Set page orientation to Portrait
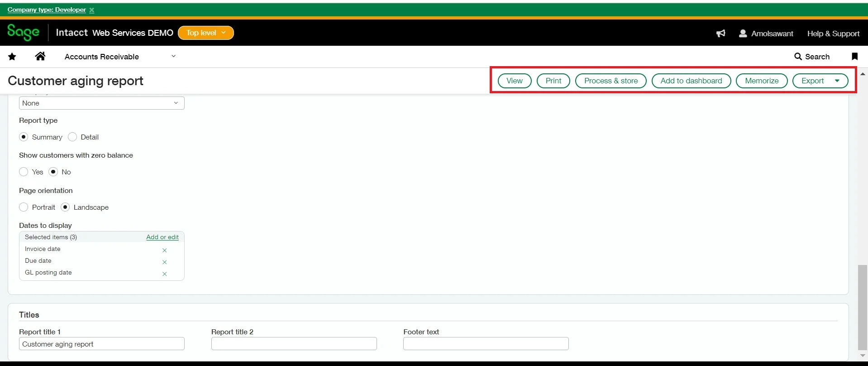Image resolution: width=868 pixels, height=366 pixels. click(24, 207)
